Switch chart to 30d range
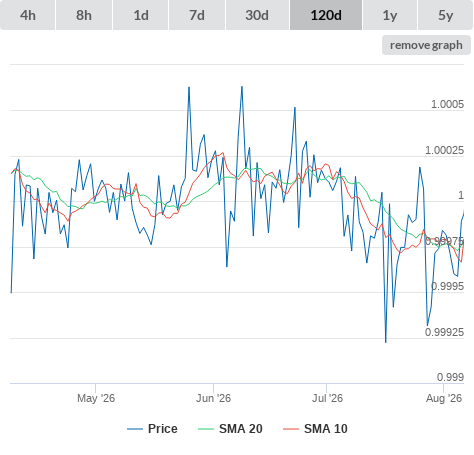The width and height of the screenshot is (474, 455). (257, 15)
